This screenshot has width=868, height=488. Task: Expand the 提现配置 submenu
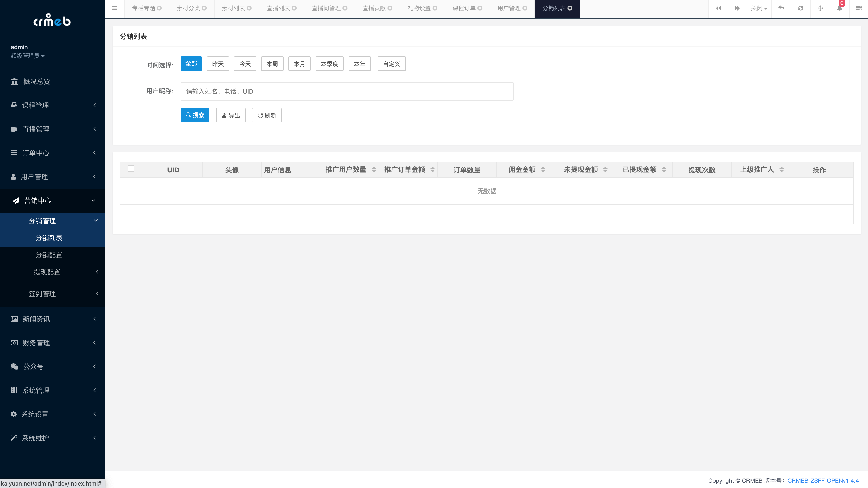click(x=53, y=272)
